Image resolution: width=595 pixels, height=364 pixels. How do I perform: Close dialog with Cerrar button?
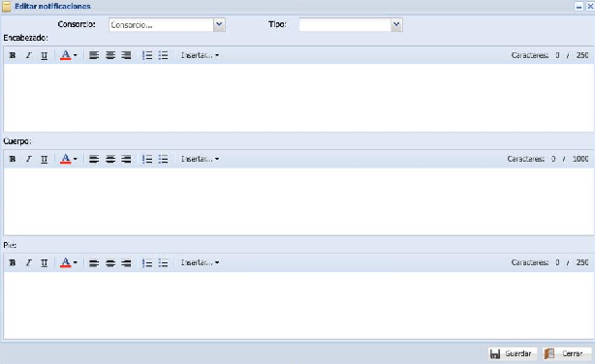point(567,353)
